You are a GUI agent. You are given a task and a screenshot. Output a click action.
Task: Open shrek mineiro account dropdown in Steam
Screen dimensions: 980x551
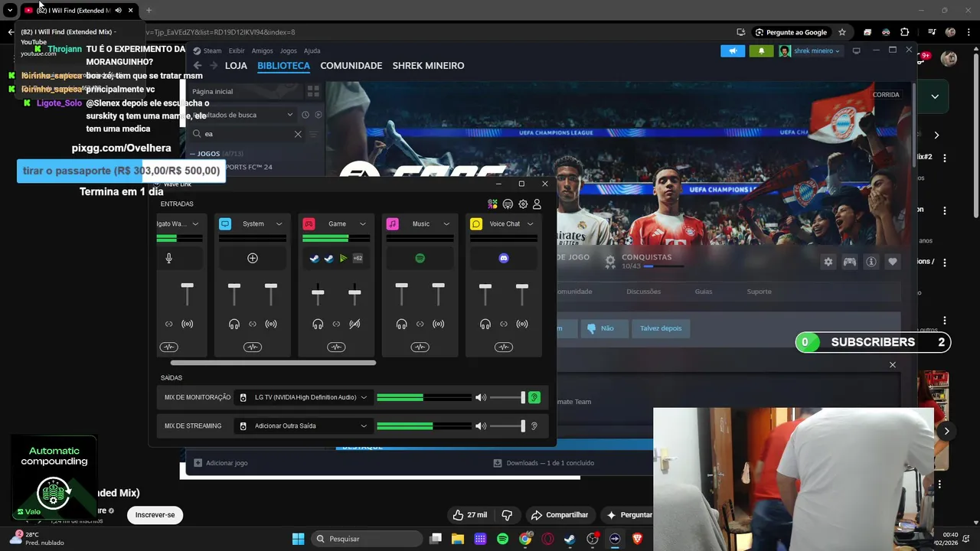tap(810, 51)
